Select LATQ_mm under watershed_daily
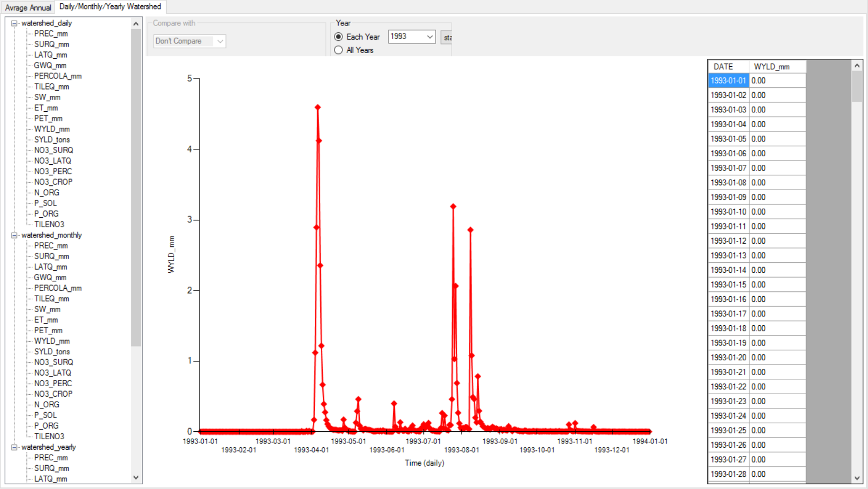Image resolution: width=868 pixels, height=489 pixels. [x=51, y=55]
